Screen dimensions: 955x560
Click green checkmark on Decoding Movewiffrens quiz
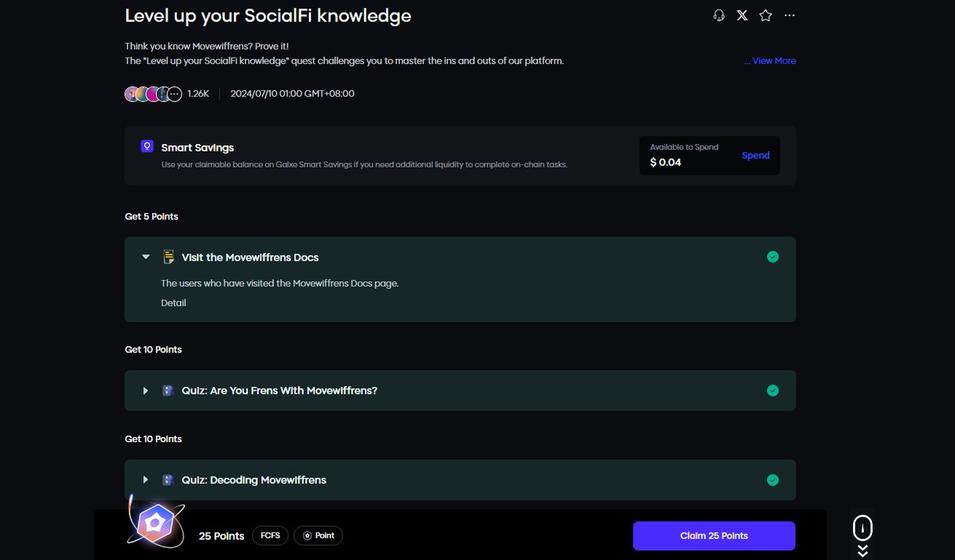[x=773, y=480]
